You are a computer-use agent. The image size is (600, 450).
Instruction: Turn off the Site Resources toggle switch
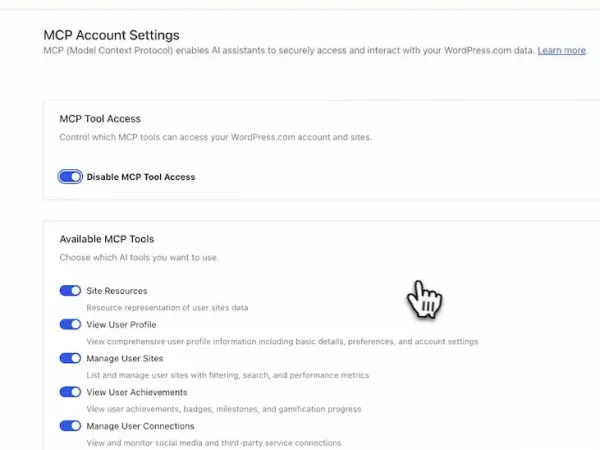(70, 291)
